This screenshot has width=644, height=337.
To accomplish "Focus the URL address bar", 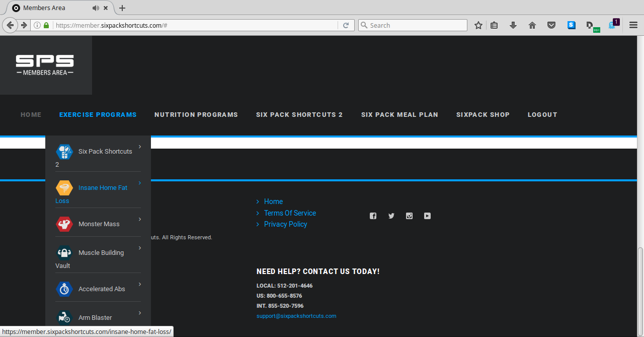I will click(195, 25).
